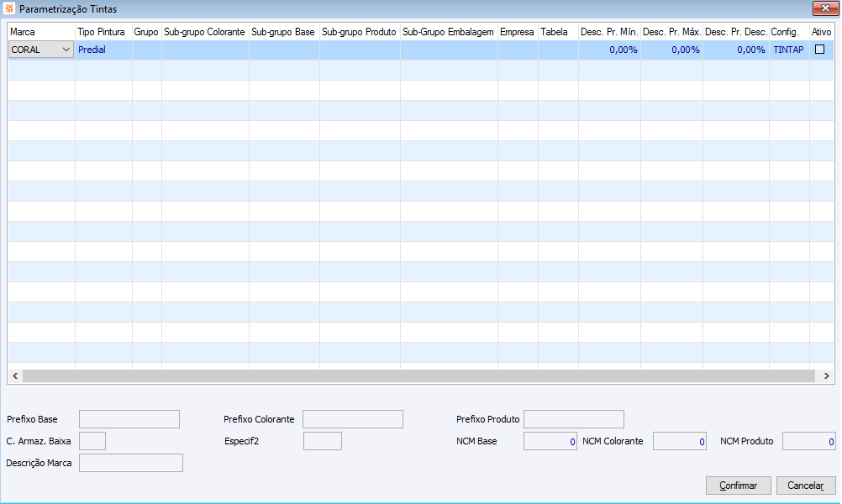Click the scroll right arrow of the grid
Screen dimensions: 842x504
point(826,375)
